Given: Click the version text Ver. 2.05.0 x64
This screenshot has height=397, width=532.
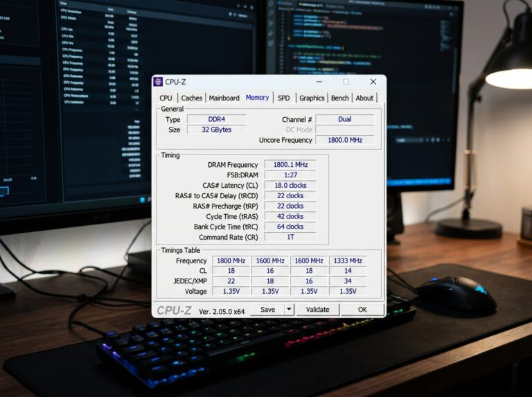Looking at the screenshot, I should [x=222, y=312].
